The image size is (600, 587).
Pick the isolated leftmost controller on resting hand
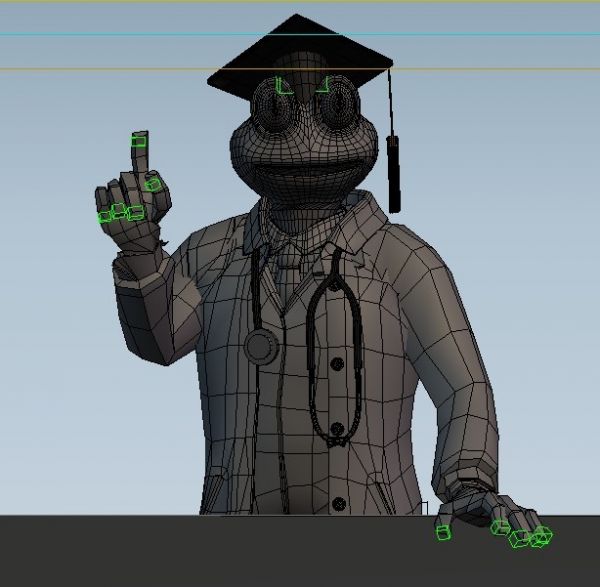[443, 532]
